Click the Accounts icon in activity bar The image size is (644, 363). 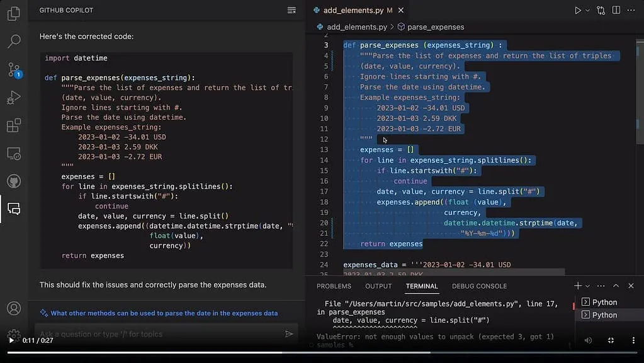tap(13, 308)
